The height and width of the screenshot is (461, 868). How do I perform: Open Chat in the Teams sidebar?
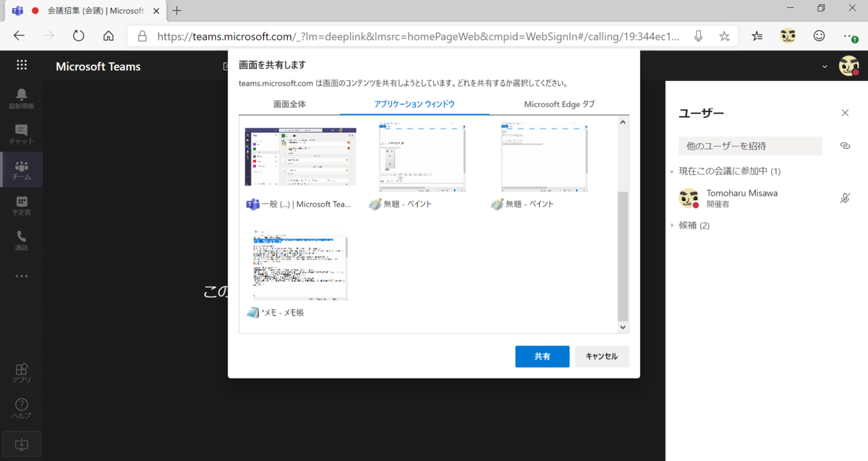[x=22, y=134]
